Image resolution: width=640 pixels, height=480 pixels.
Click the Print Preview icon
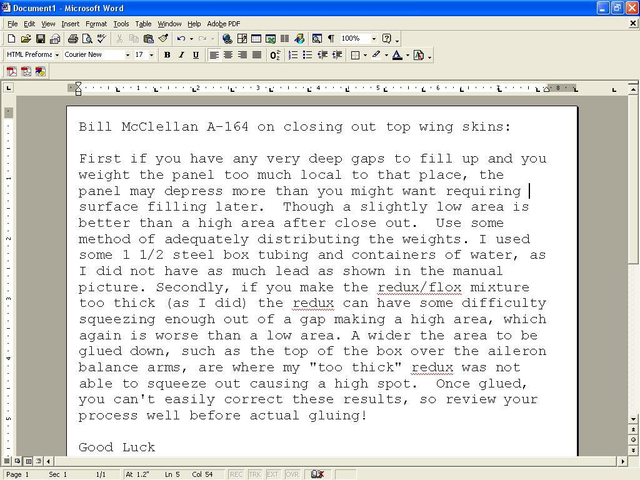pos(87,39)
